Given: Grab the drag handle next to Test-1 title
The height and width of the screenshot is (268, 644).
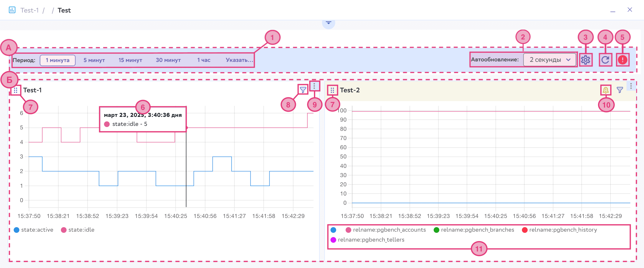Looking at the screenshot, I should point(16,90).
